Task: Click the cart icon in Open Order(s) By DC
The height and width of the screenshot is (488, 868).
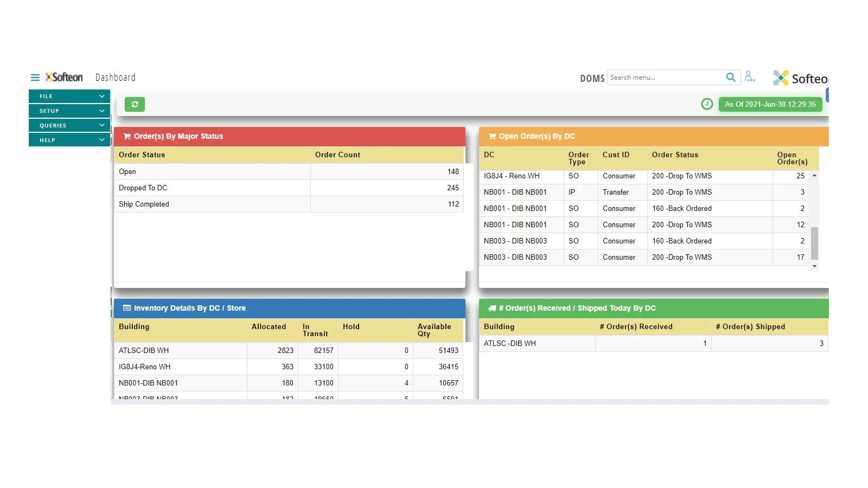Action: (x=492, y=137)
